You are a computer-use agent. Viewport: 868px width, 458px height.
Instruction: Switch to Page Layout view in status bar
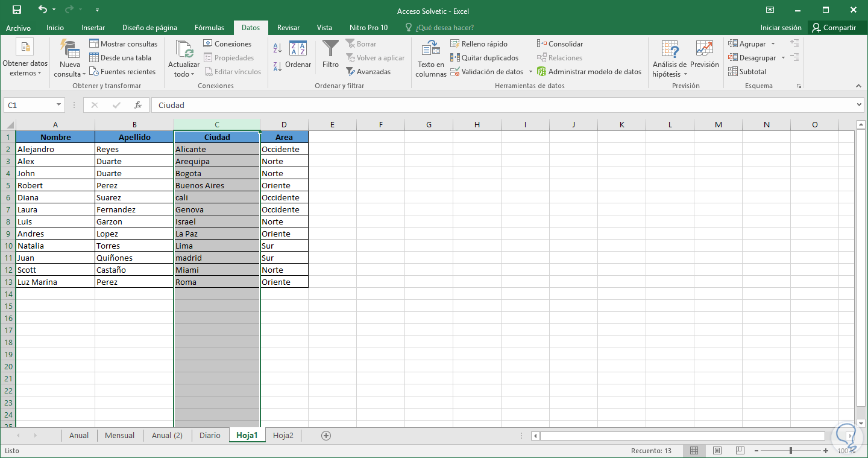[x=717, y=451]
